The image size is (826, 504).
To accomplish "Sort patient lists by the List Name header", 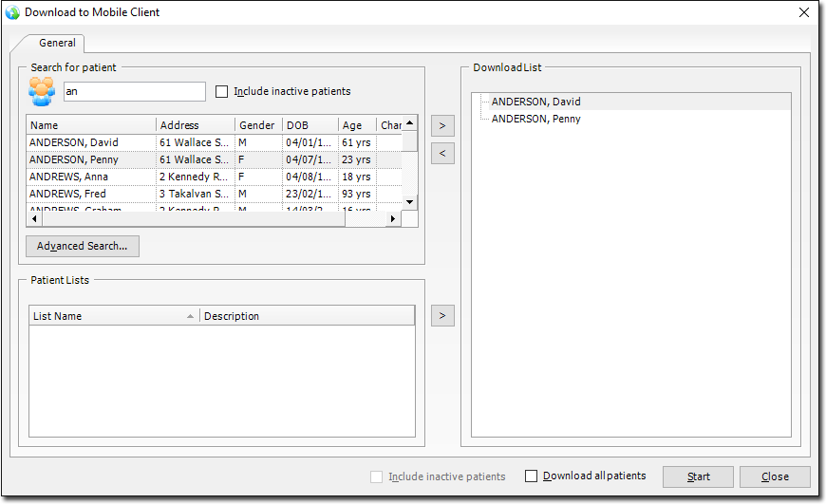I will pyautogui.click(x=114, y=316).
